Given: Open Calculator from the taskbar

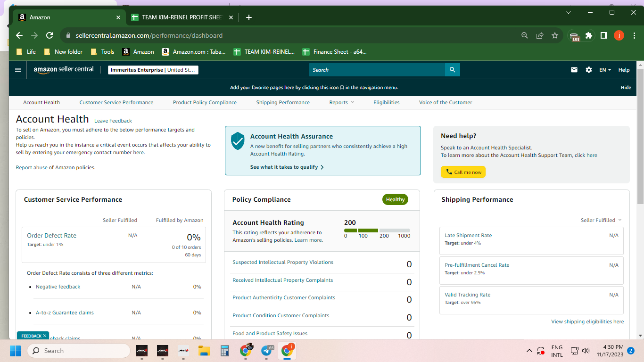Looking at the screenshot, I should 224,351.
